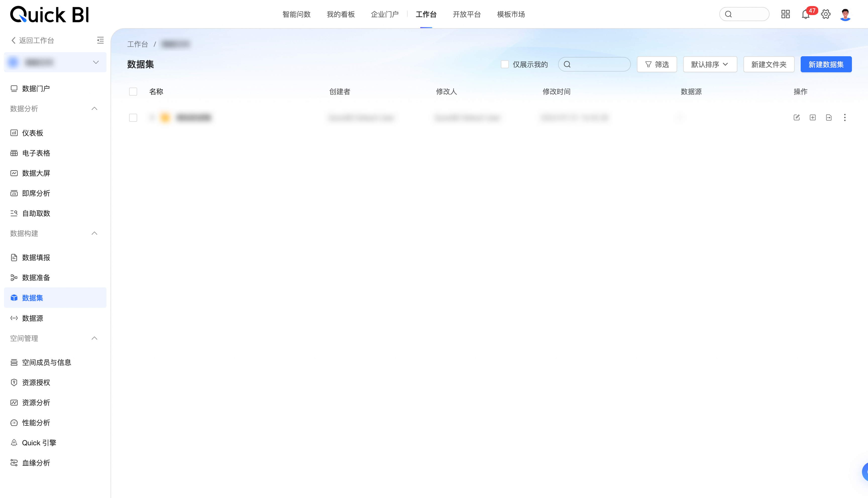This screenshot has height=498, width=868.
Task: Switch to the 我的看板 top tab
Action: click(340, 14)
